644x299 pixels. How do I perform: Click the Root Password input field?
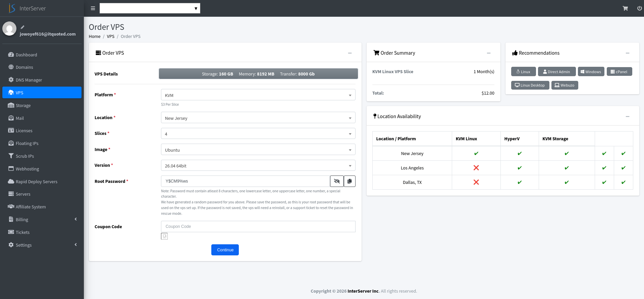[246, 181]
